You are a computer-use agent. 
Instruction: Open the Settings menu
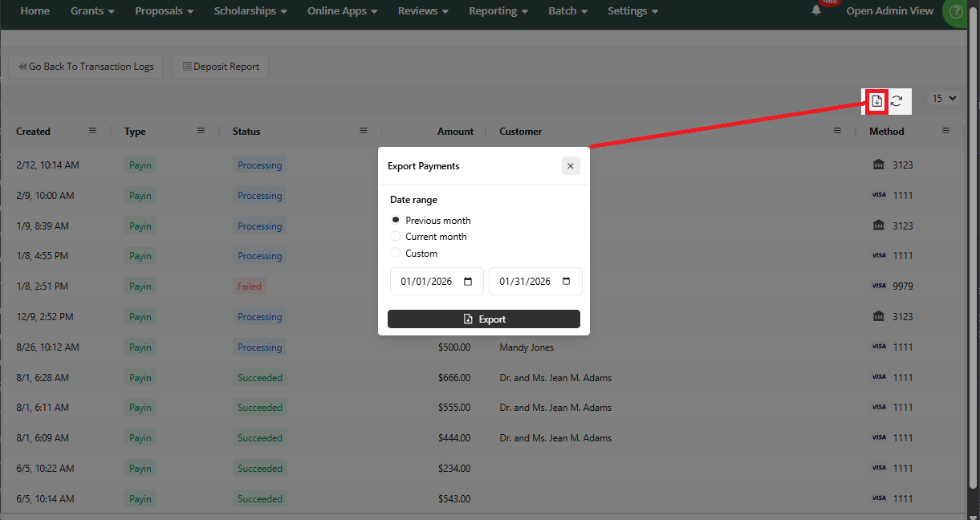click(x=633, y=11)
